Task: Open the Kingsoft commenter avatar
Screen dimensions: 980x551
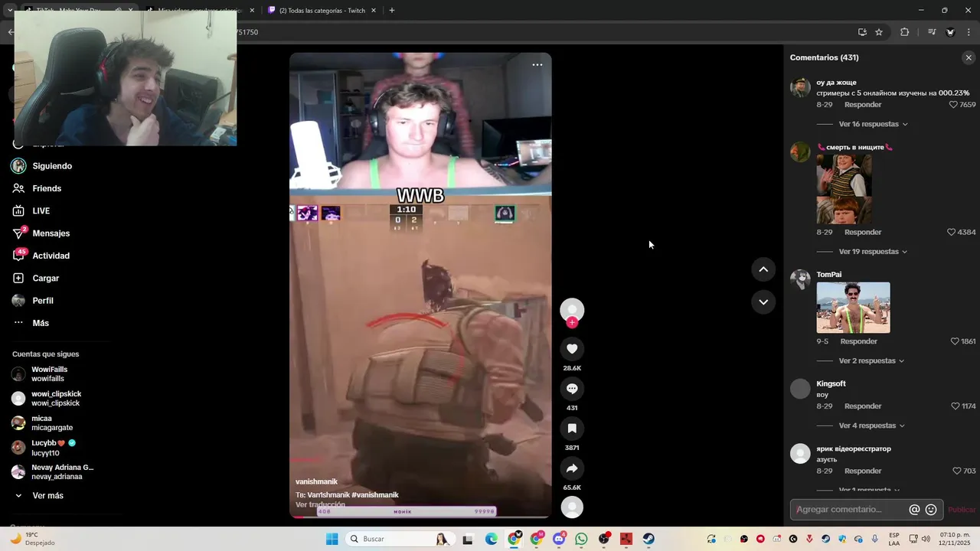Action: click(x=800, y=389)
